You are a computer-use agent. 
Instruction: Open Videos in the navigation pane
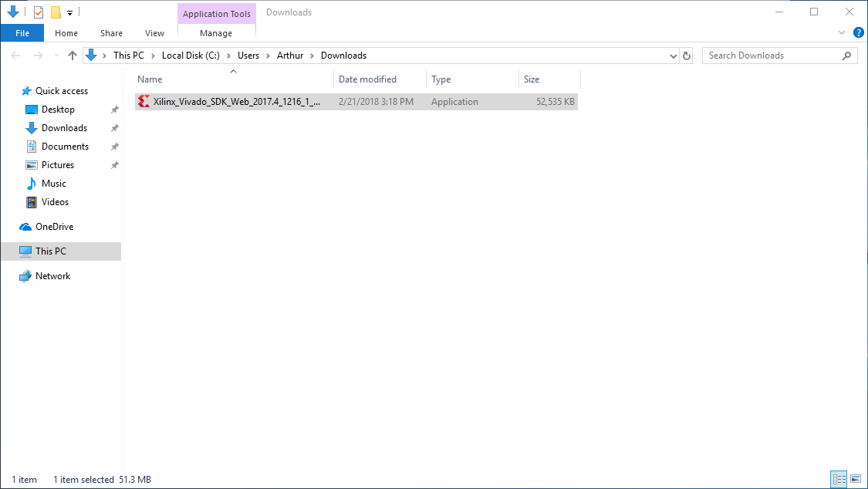[x=55, y=202]
